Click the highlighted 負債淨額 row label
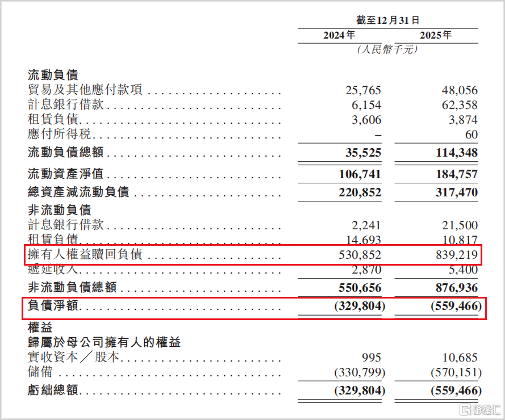This screenshot has width=505, height=420. (53, 305)
